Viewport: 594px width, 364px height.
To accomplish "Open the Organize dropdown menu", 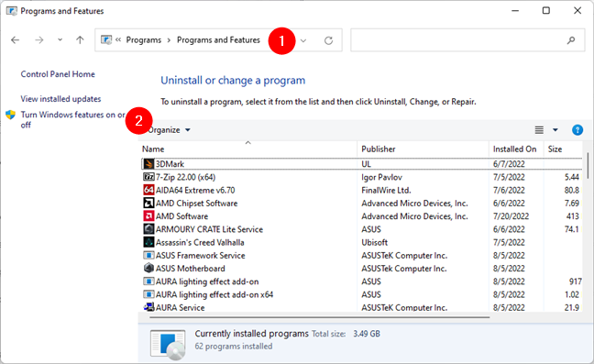I will click(x=169, y=130).
